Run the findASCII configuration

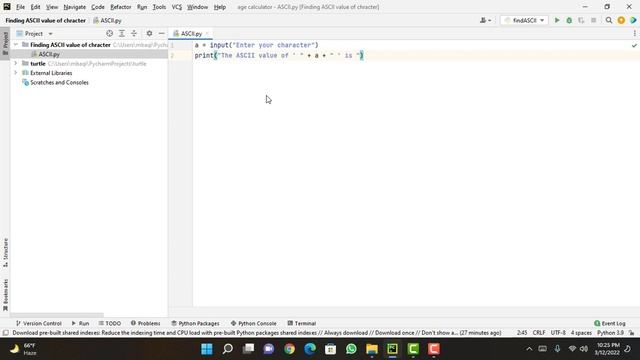(557, 20)
